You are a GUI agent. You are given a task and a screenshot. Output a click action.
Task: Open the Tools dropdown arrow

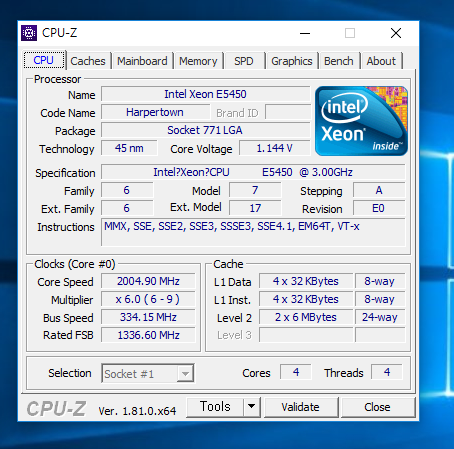pyautogui.click(x=252, y=406)
